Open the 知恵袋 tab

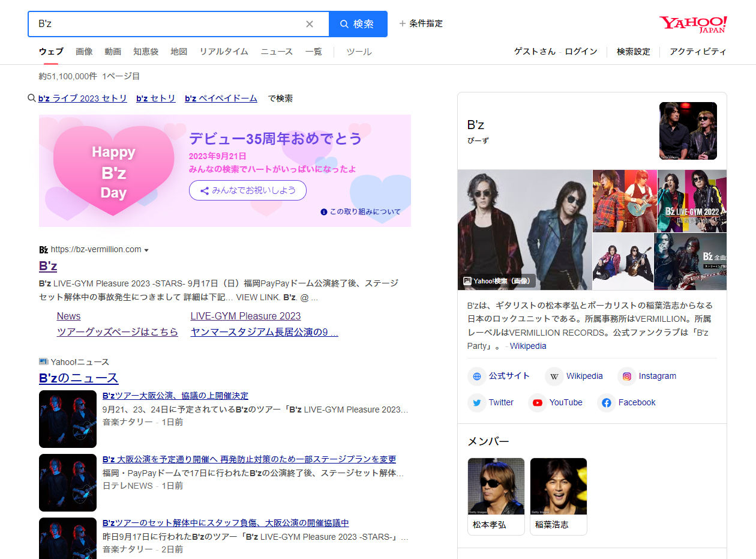click(x=146, y=52)
